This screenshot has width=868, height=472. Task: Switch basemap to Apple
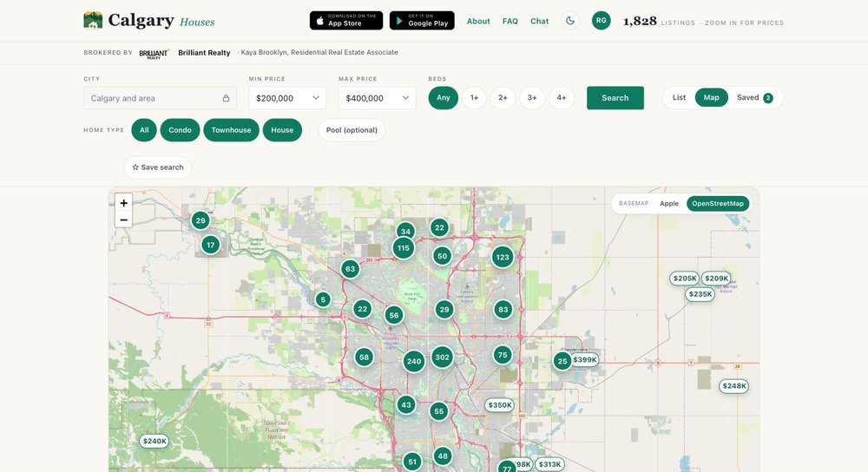[668, 204]
